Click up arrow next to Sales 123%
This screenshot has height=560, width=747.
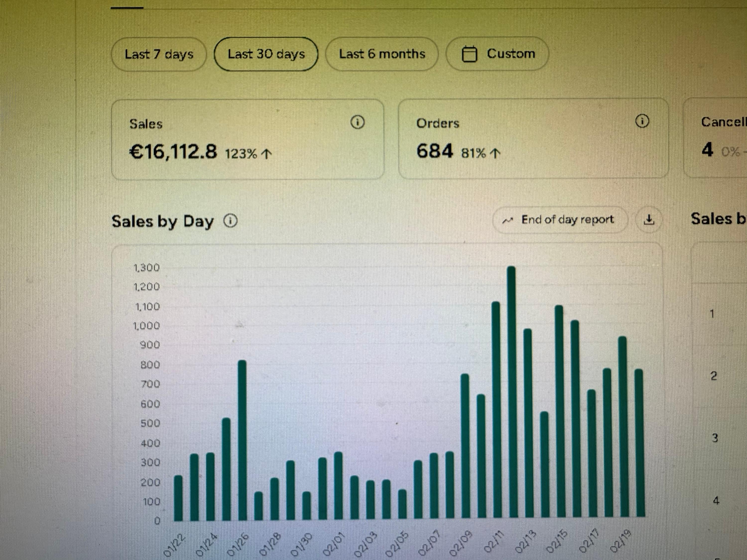click(x=266, y=154)
